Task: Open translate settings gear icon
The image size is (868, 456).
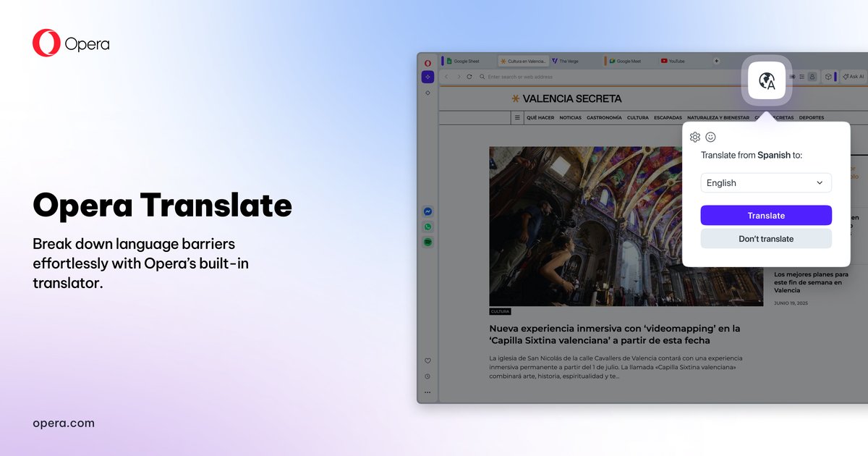Action: pyautogui.click(x=695, y=137)
